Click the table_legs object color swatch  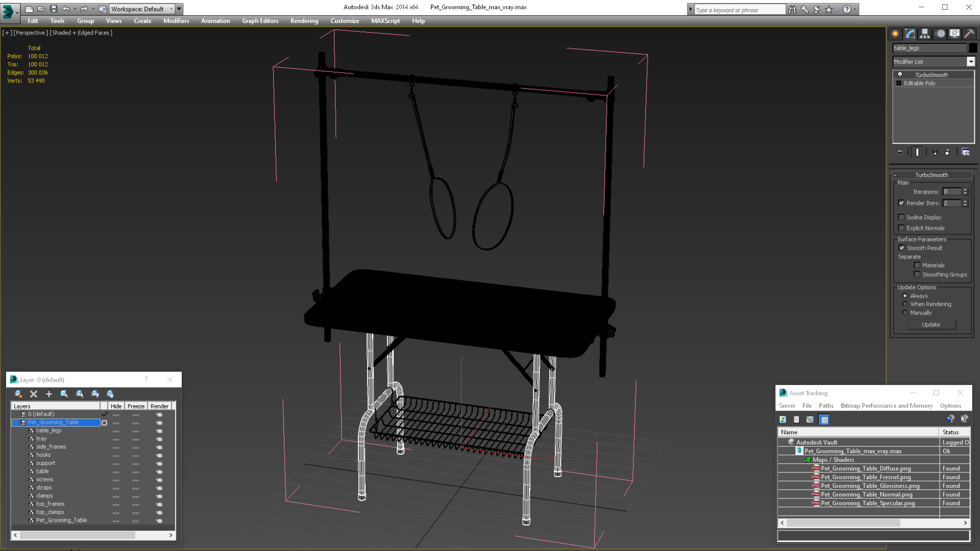coord(973,48)
